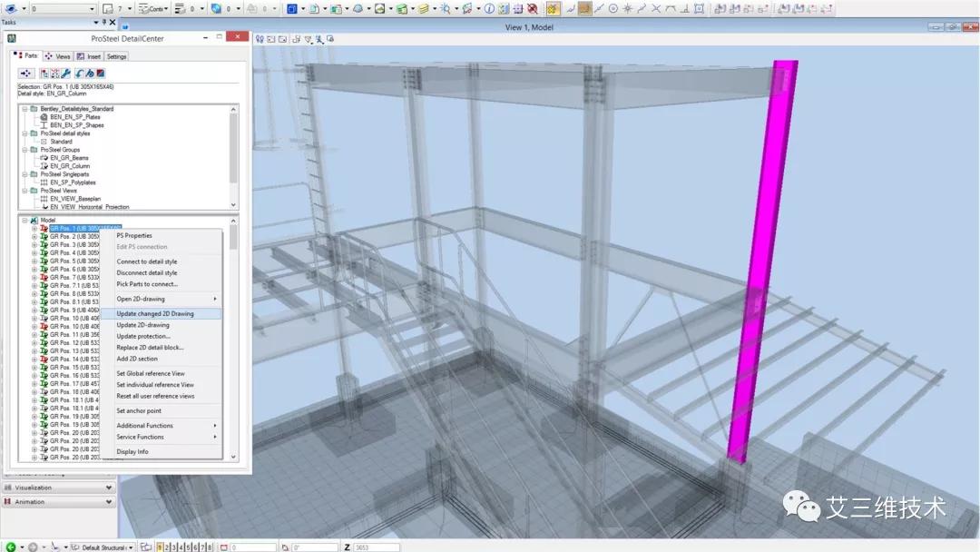Viewport: 980px width, 552px height.
Task: Click the Z coordinate input field
Action: [377, 547]
